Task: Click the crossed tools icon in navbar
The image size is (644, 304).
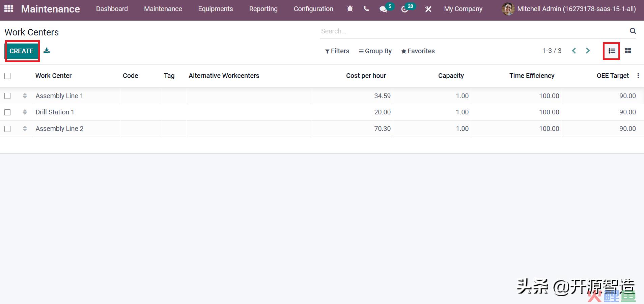Action: click(428, 9)
